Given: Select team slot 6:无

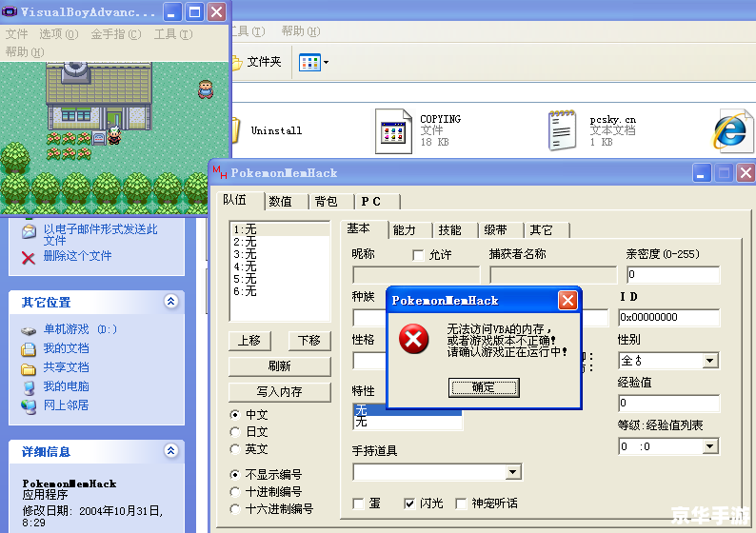Looking at the screenshot, I should tap(280, 291).
